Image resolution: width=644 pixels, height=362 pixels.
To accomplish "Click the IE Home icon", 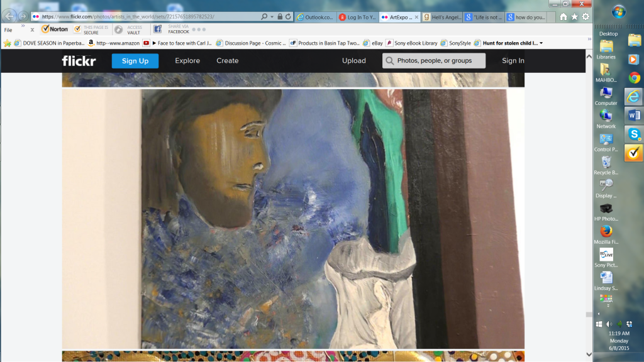I will coord(563,17).
